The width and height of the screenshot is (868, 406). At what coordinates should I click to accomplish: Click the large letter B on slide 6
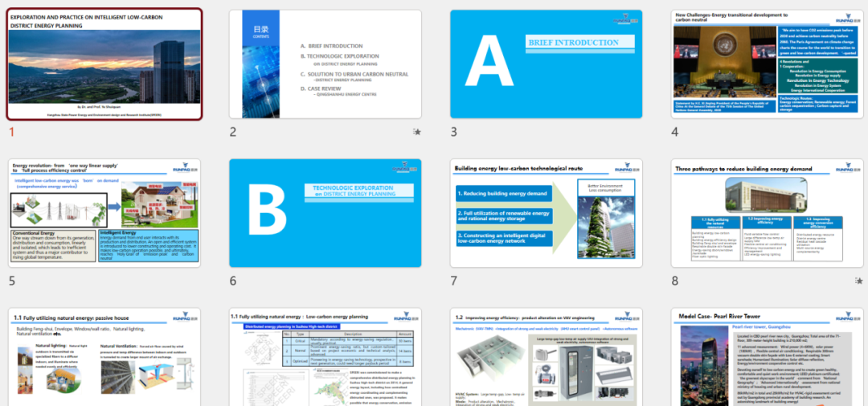(x=268, y=215)
